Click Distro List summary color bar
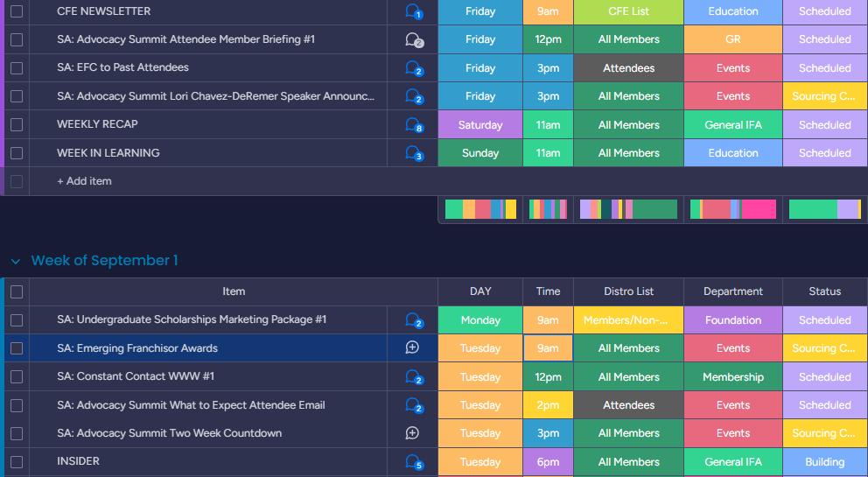The height and width of the screenshot is (477, 868). [629, 209]
